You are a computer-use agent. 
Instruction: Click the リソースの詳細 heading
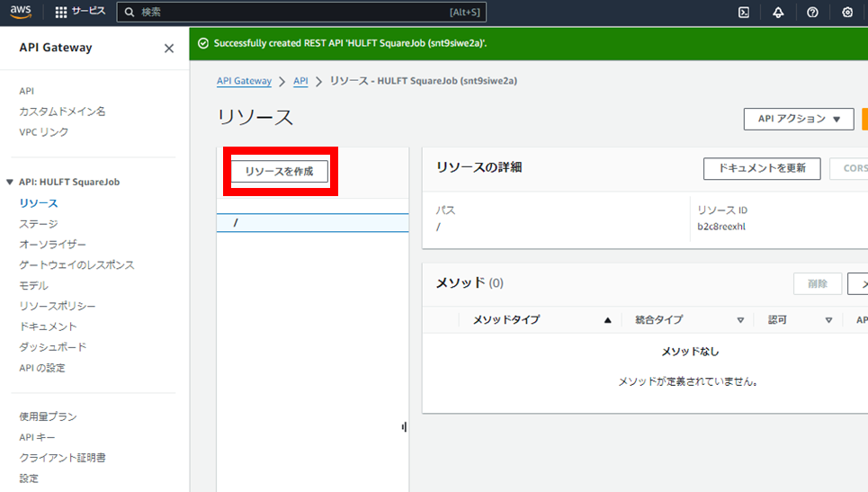(x=479, y=167)
